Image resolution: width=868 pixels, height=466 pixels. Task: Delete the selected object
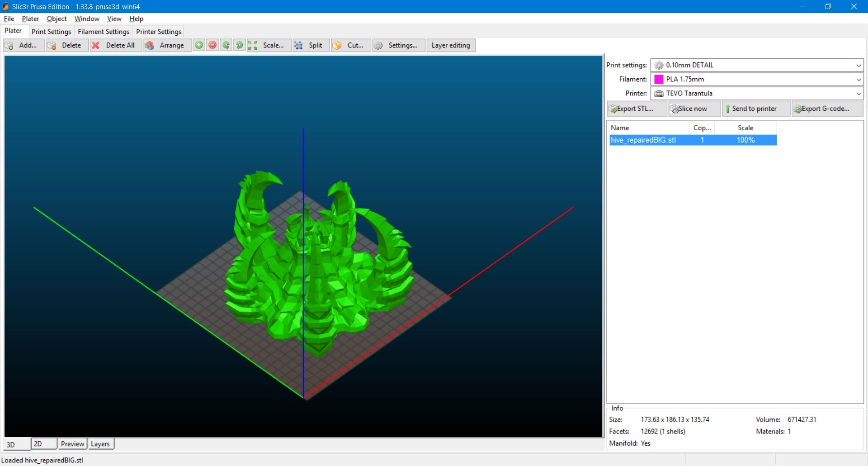point(67,45)
